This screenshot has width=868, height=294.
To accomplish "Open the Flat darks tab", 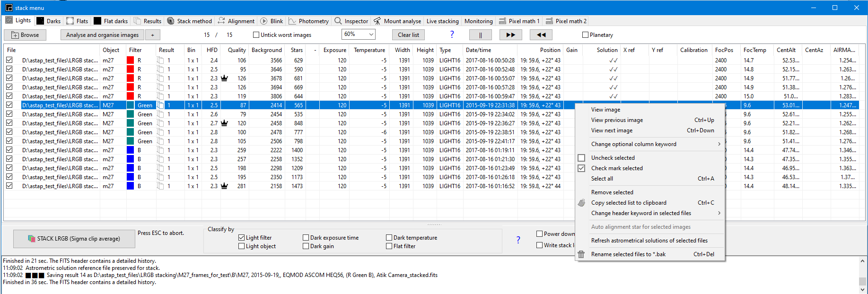I will (111, 21).
